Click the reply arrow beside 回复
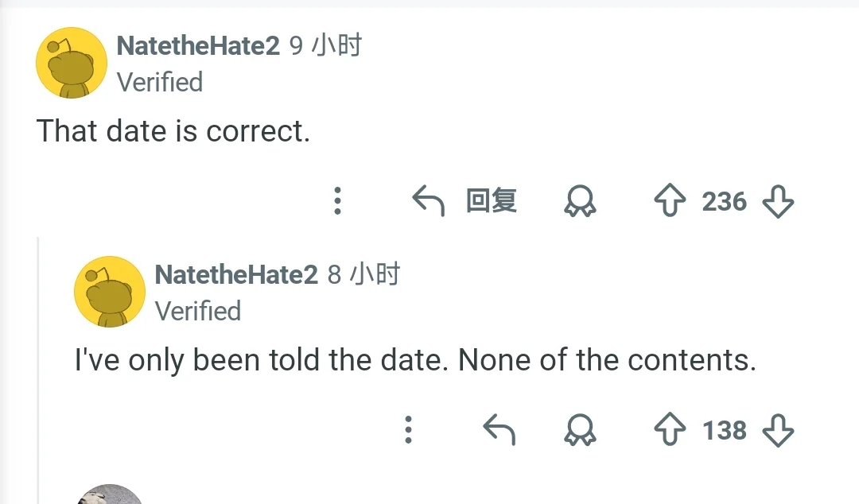This screenshot has height=504, width=859. (429, 202)
